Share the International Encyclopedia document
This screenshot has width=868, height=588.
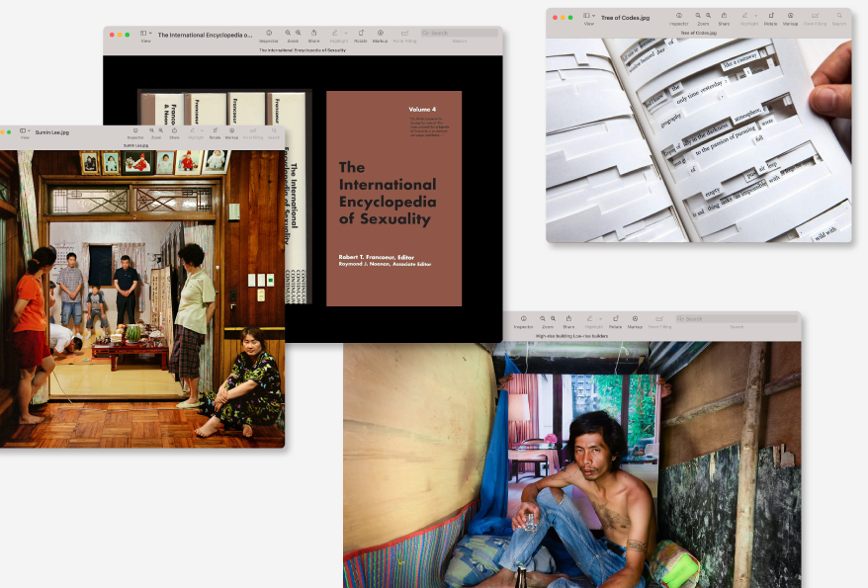click(313, 34)
